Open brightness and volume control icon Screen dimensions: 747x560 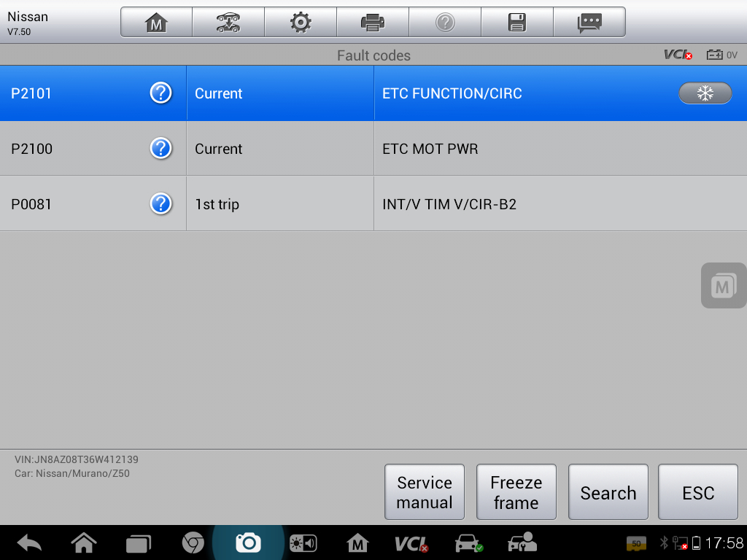303,543
